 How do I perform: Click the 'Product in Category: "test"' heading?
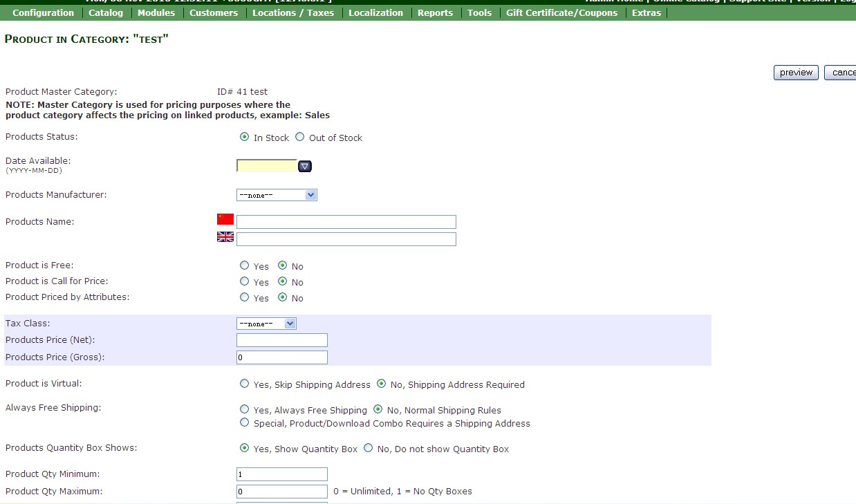coord(86,39)
